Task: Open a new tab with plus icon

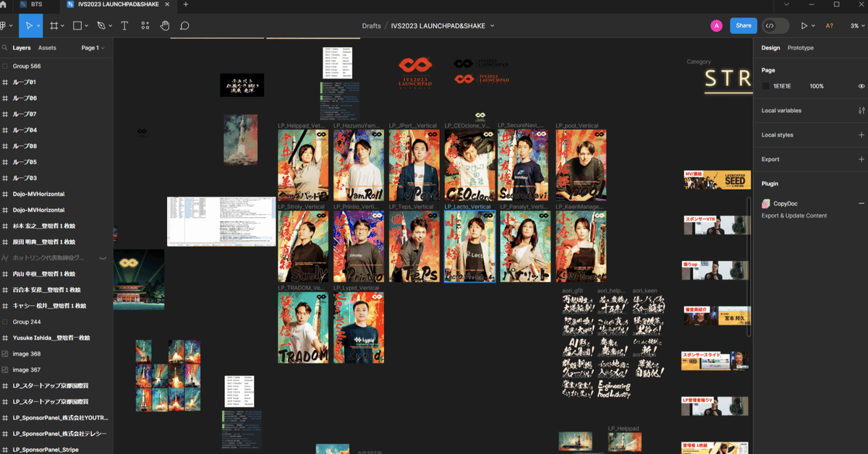Action: pos(186,4)
